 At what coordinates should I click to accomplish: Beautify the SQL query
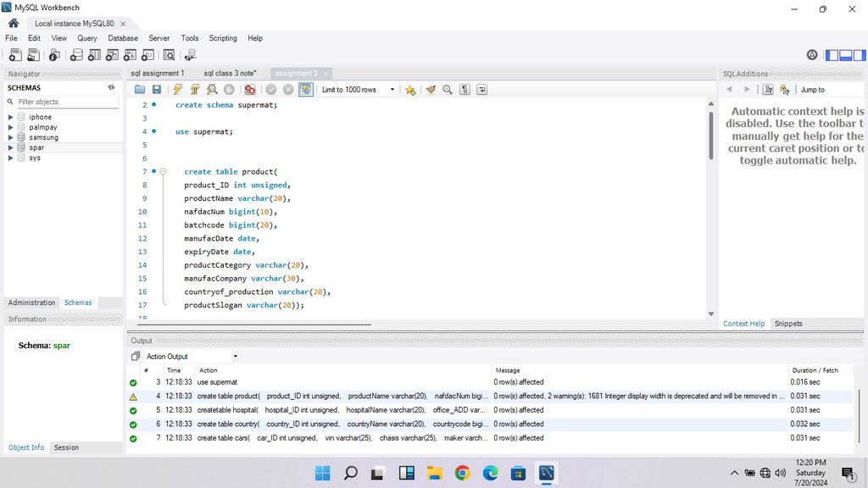[431, 90]
